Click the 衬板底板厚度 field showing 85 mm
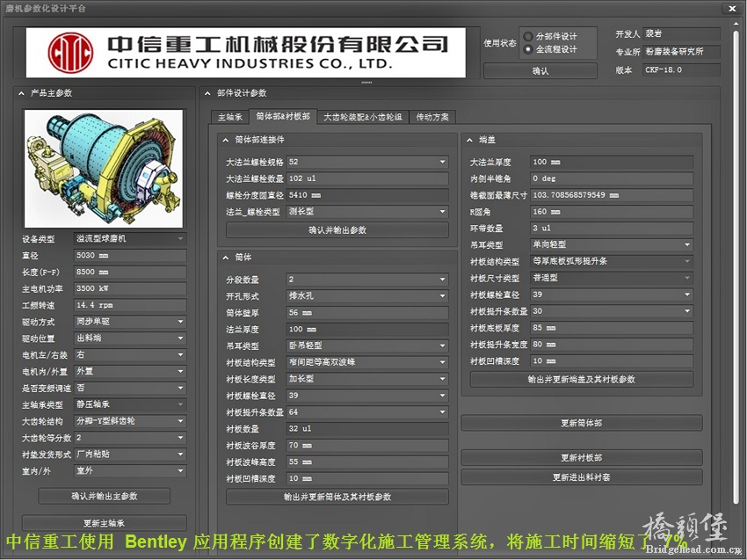747x560 pixels. pyautogui.click(x=612, y=328)
